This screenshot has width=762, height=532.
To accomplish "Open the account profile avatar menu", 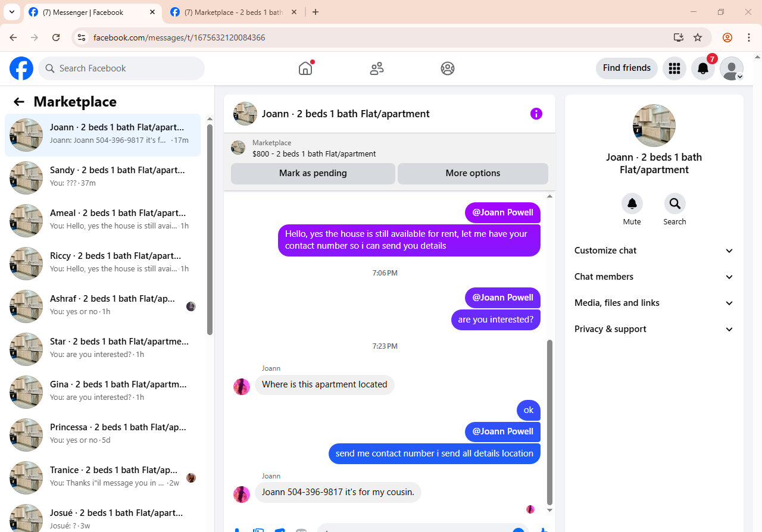I will [732, 68].
